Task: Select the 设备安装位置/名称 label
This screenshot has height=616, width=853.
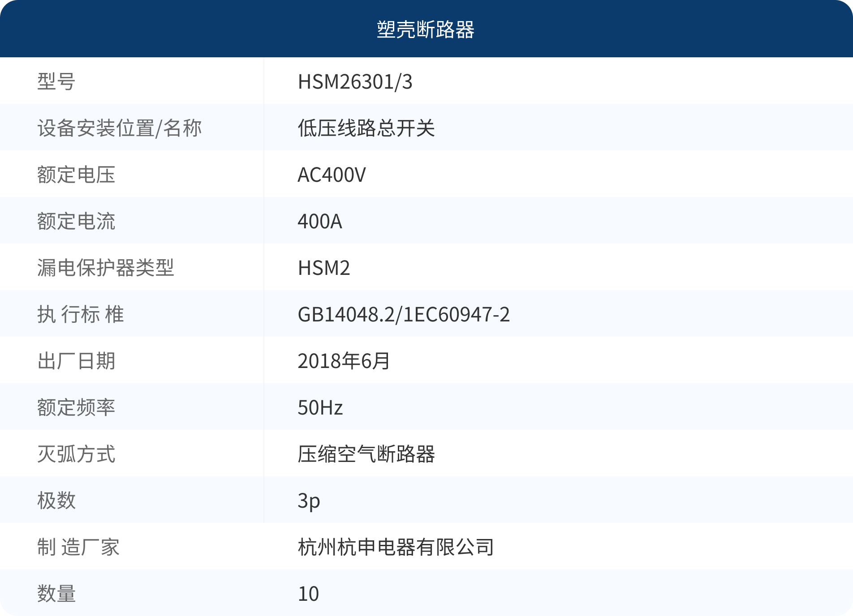Action: [120, 128]
